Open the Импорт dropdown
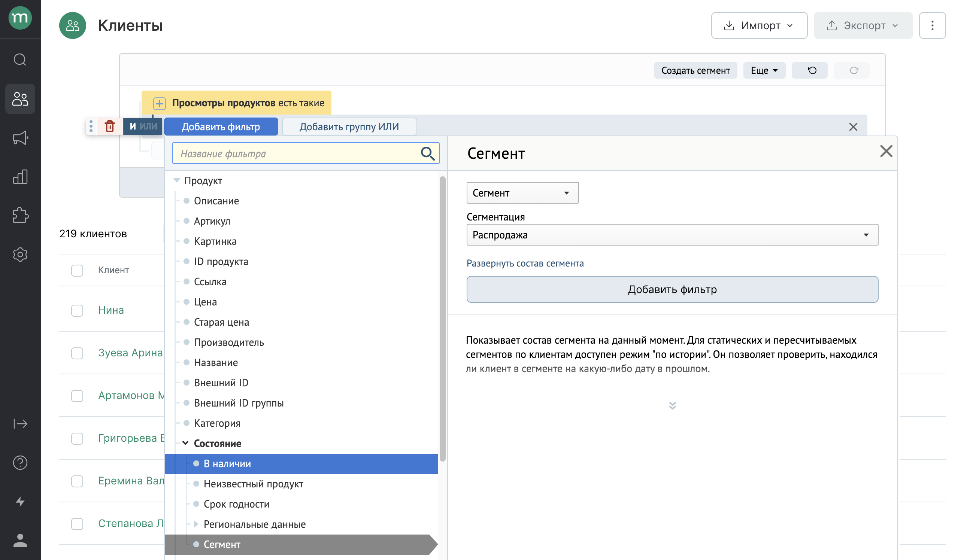 (x=759, y=25)
